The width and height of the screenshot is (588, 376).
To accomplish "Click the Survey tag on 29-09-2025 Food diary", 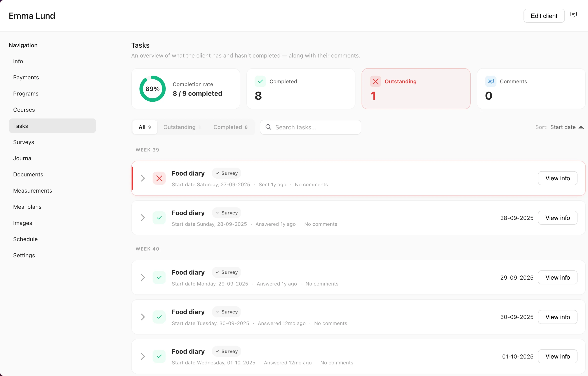I will click(x=227, y=272).
